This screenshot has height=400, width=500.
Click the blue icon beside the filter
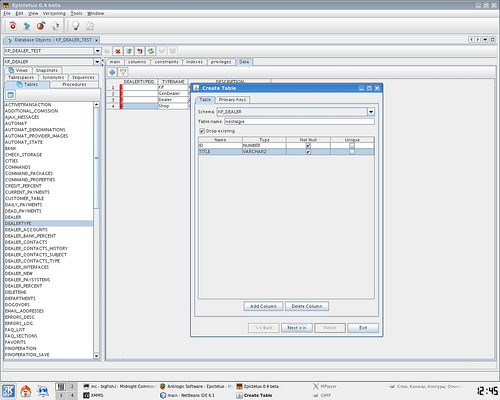click(x=112, y=72)
